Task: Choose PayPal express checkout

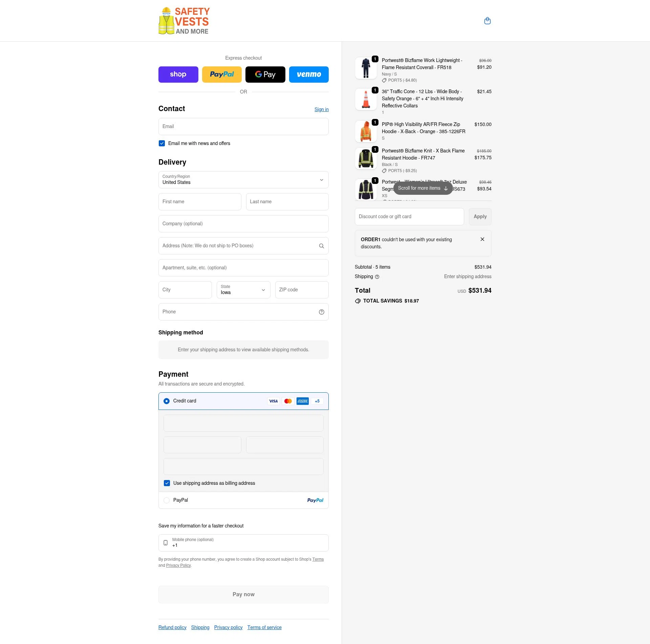Action: (222, 74)
